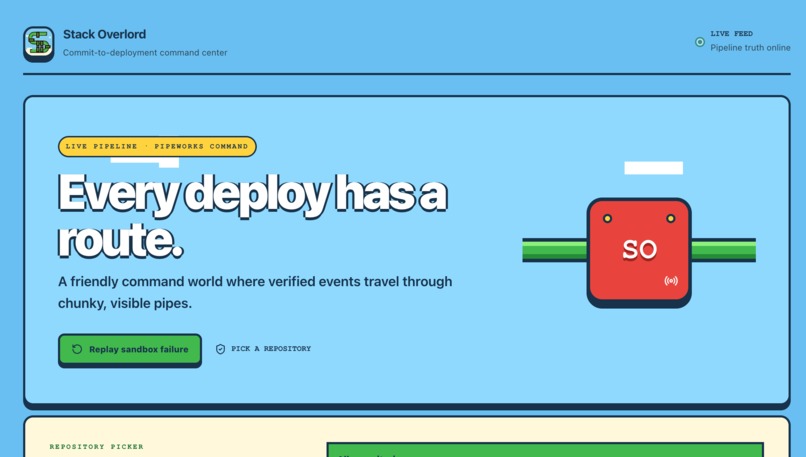Click the 'Pipeline truth online' text

point(750,47)
